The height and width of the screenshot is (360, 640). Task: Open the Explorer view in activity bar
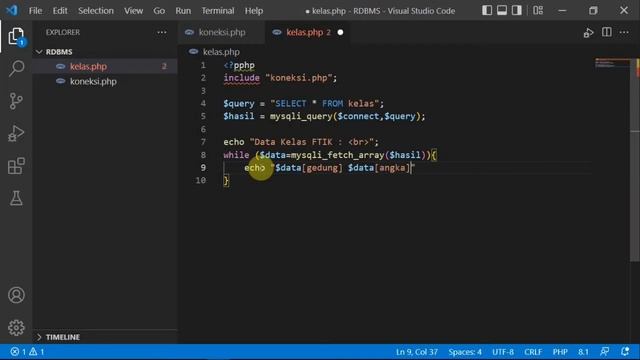click(x=16, y=36)
